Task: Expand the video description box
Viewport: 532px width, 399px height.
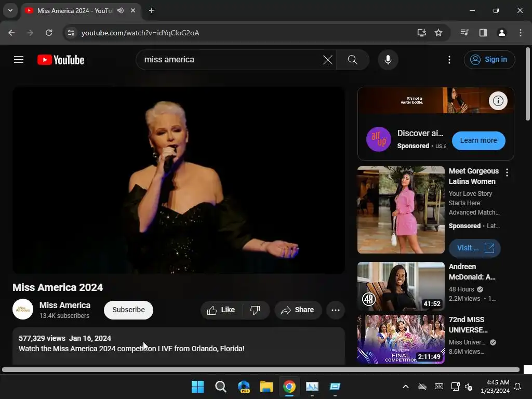Action: [x=179, y=346]
